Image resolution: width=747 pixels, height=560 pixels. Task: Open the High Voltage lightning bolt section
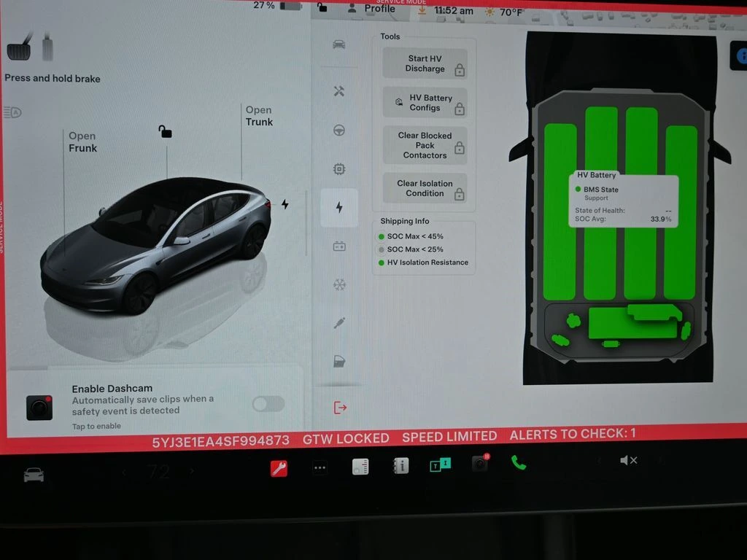point(339,207)
